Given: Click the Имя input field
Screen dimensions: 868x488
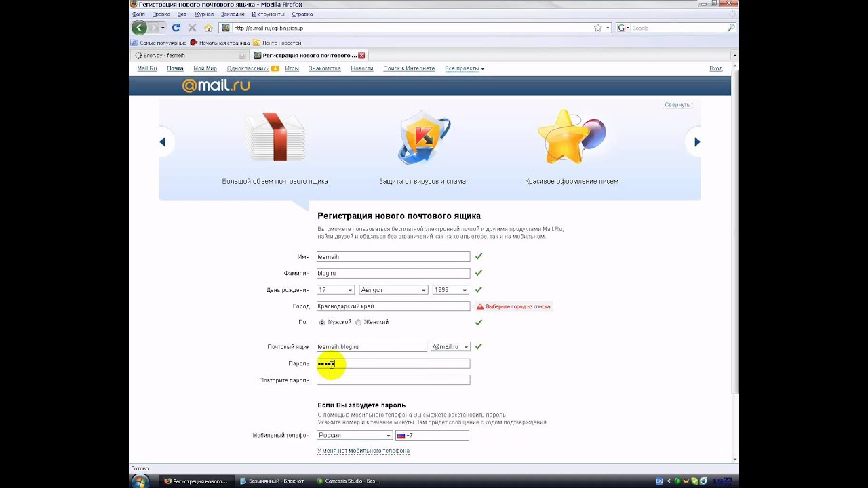Looking at the screenshot, I should [x=393, y=257].
